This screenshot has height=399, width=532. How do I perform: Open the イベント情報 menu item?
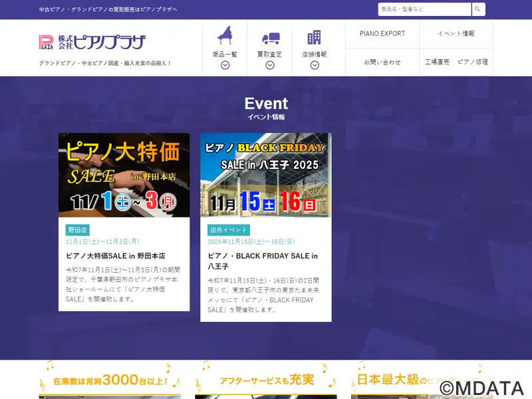456,34
